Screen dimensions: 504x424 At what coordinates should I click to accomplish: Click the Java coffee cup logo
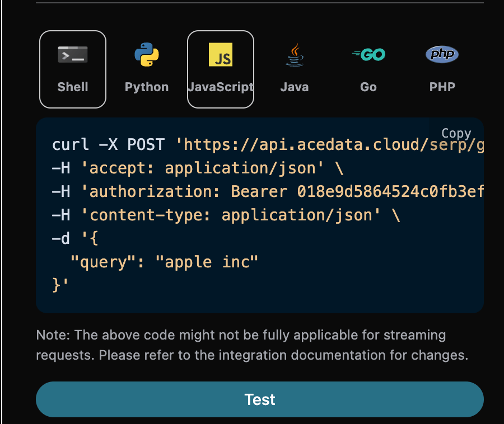pos(295,55)
